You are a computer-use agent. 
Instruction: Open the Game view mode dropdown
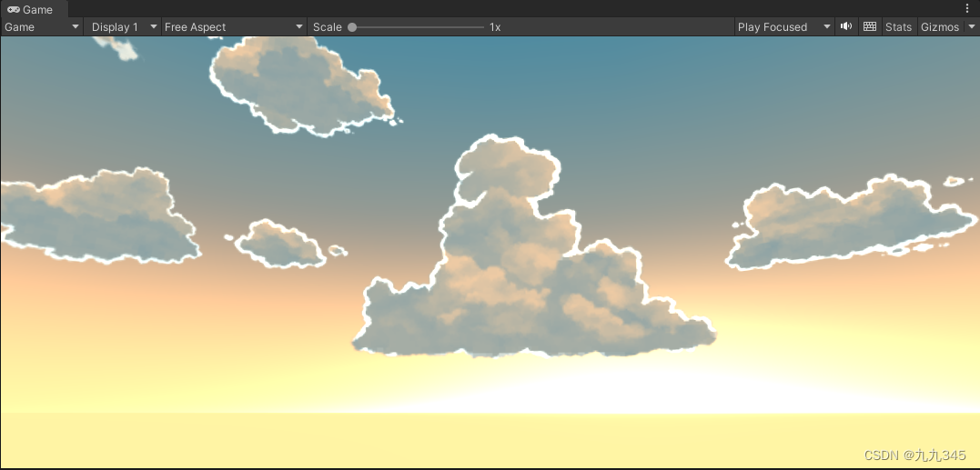[42, 27]
